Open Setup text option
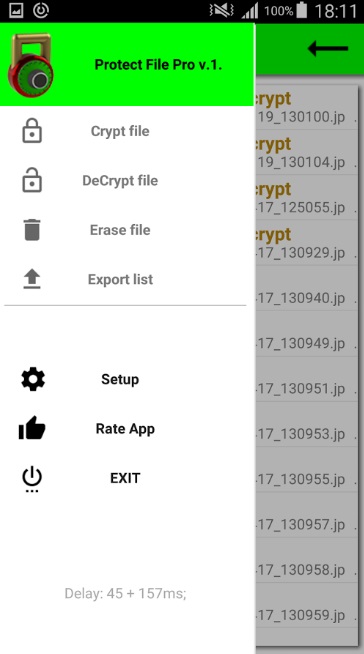Image resolution: width=364 pixels, height=654 pixels. 120,379
